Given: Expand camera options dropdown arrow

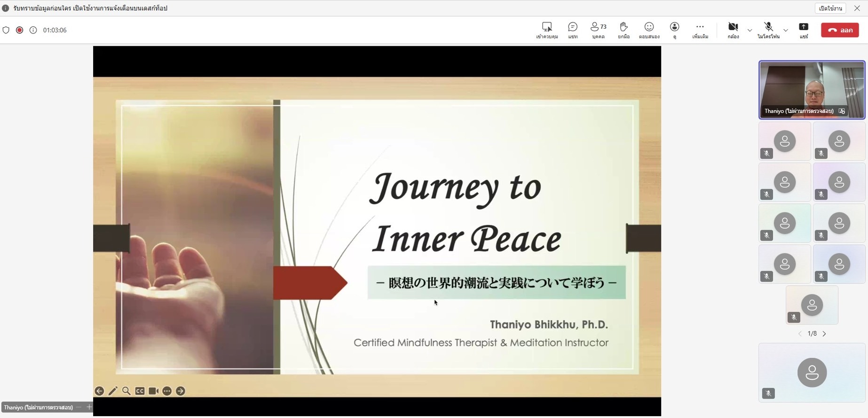Looking at the screenshot, I should pyautogui.click(x=750, y=30).
